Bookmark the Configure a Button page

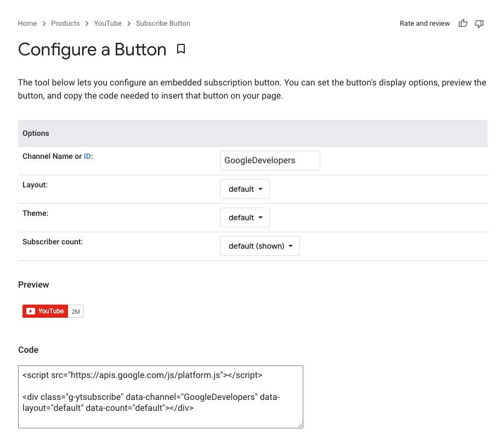point(181,49)
